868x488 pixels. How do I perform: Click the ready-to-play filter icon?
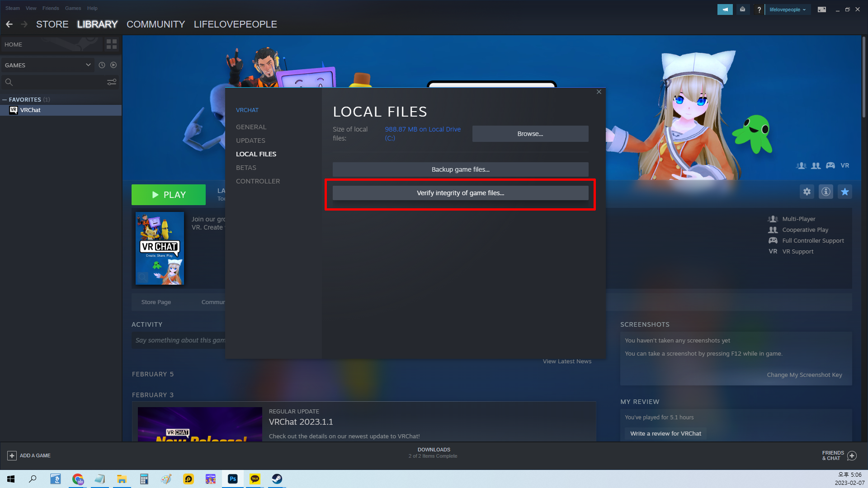point(113,65)
